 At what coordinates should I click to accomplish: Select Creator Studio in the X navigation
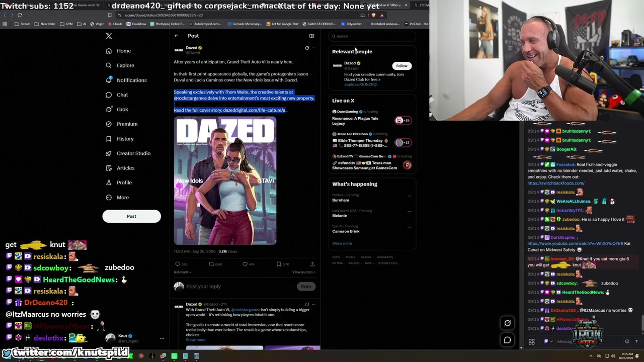[x=133, y=153]
